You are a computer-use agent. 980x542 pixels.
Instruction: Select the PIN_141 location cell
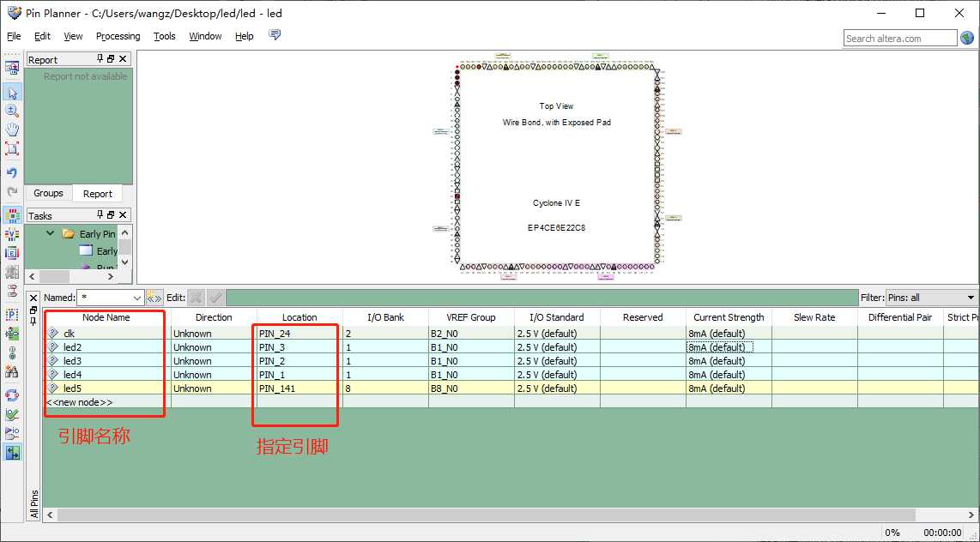tap(299, 388)
